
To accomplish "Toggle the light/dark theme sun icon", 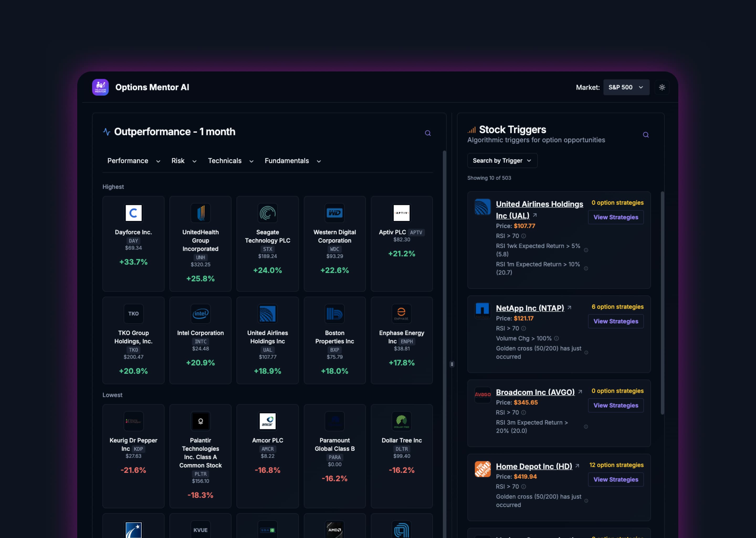I will [x=662, y=87].
